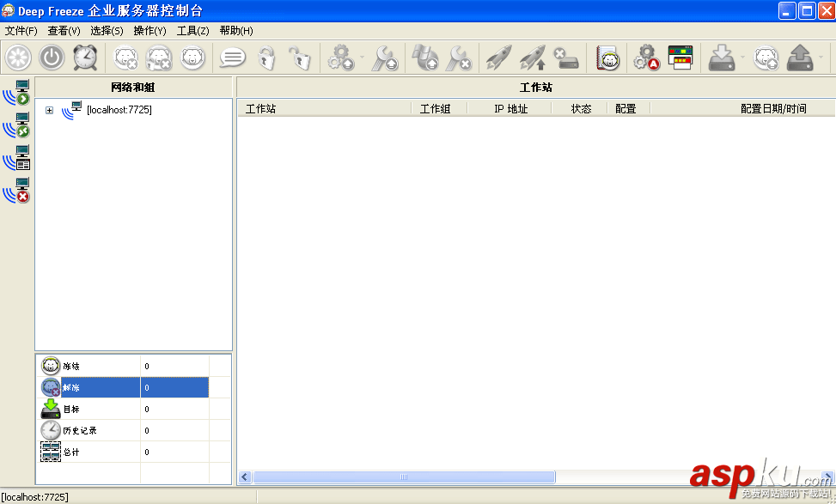Open dropdown arrow beside uninstall drive icon

821,58
